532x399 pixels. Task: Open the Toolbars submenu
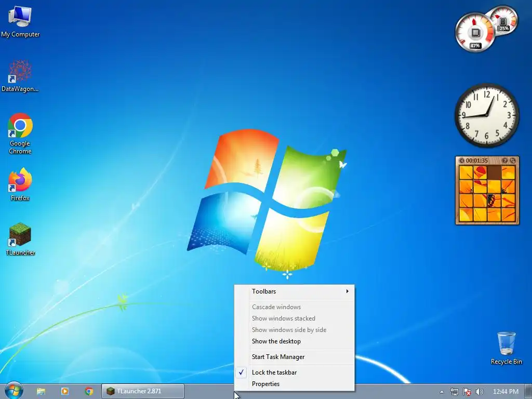pyautogui.click(x=295, y=291)
